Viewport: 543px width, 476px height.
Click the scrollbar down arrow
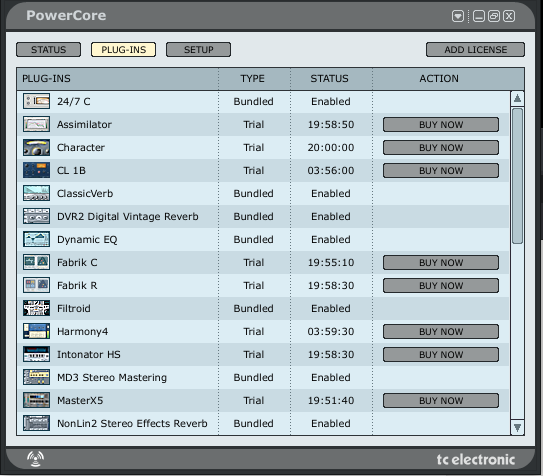tap(517, 428)
